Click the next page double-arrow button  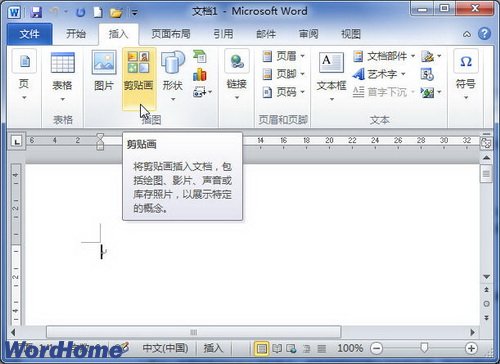click(x=486, y=318)
